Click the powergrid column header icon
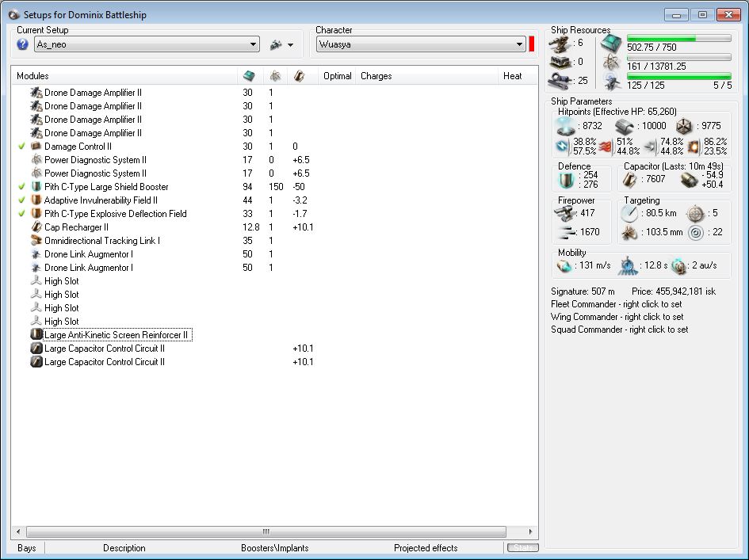Viewport: 749px width, 560px height. 275,76
